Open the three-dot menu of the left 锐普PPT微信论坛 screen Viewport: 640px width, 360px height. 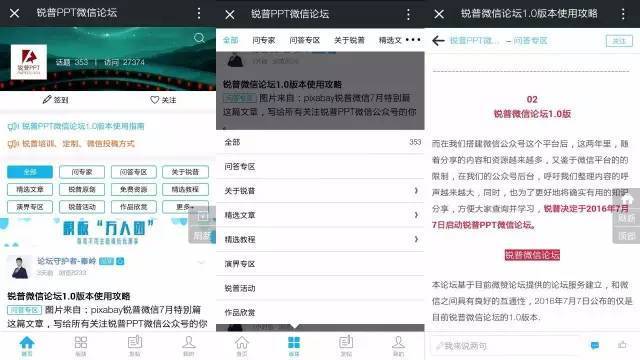click(x=199, y=13)
